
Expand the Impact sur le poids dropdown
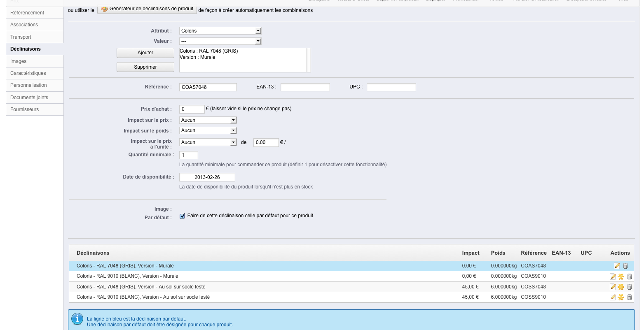pos(208,130)
